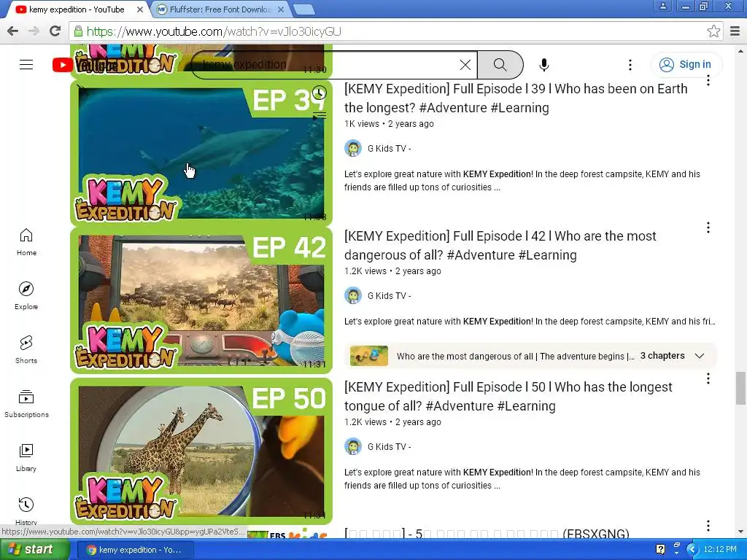Viewport: 747px width, 560px height.
Task: Switch to Fluffster Free Font Download tab
Action: pos(220,9)
